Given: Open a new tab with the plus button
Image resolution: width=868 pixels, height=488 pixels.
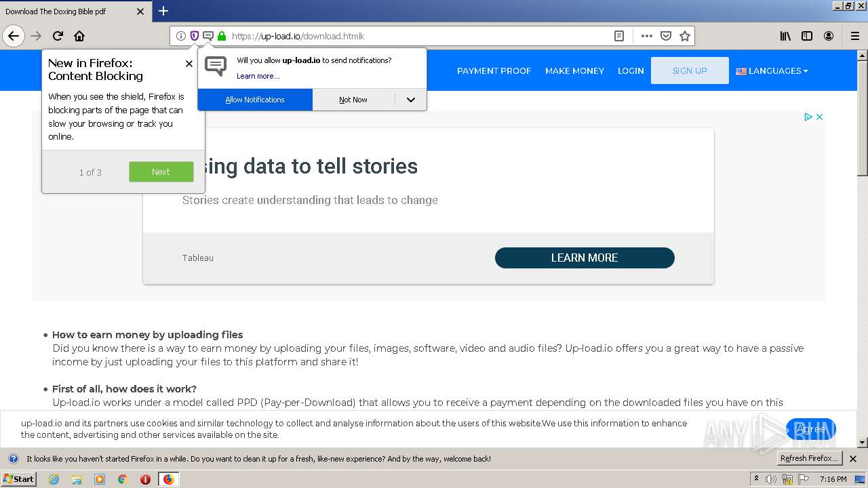Looking at the screenshot, I should click(163, 11).
